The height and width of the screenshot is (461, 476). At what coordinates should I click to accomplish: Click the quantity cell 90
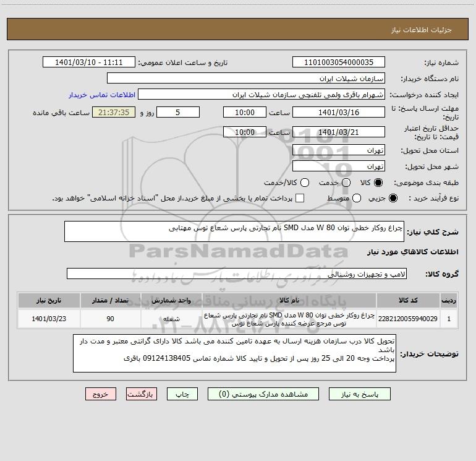[x=110, y=319]
